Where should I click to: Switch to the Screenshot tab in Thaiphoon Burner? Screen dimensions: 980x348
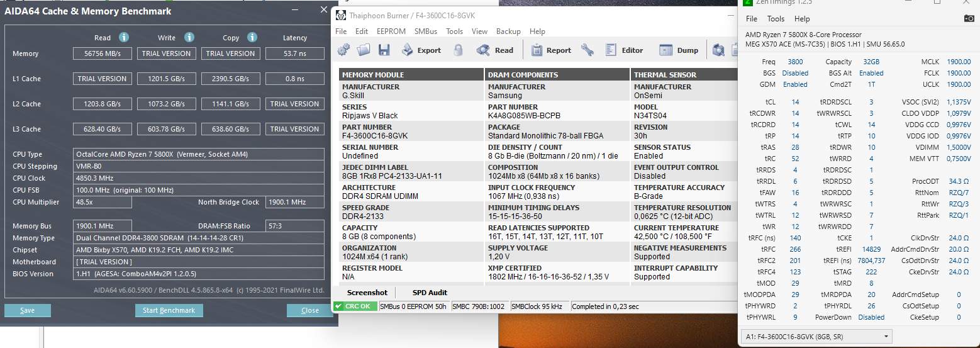(367, 293)
